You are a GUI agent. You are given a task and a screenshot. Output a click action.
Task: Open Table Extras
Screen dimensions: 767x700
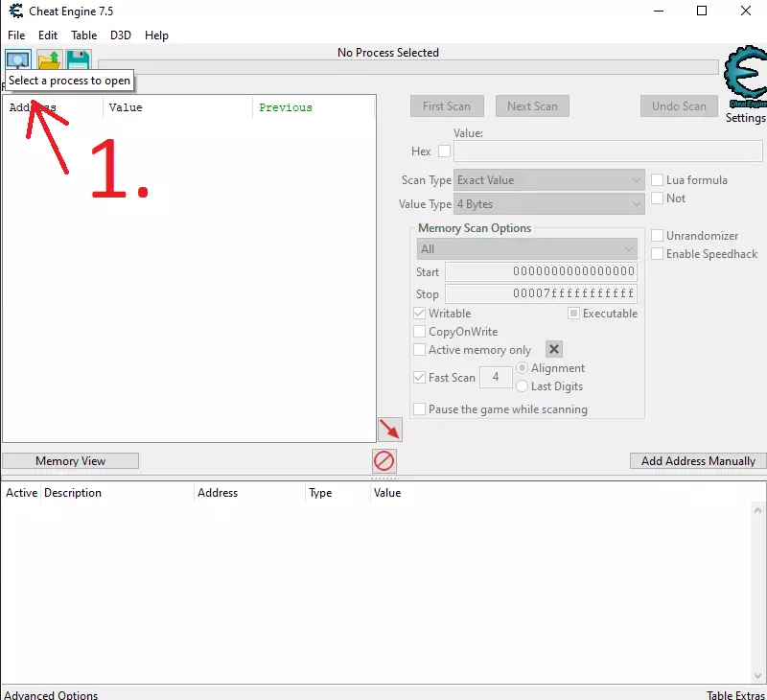[x=735, y=694]
